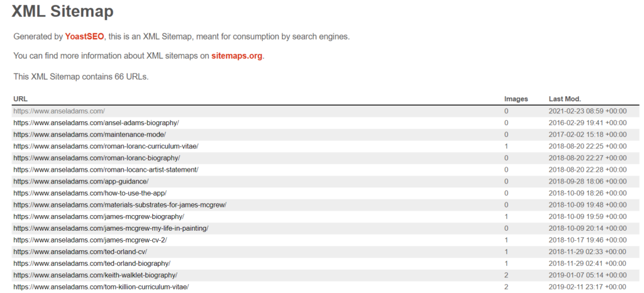This screenshot has width=644, height=293.
Task: Open the roman-locanc-artist-statement link
Action: [x=106, y=170]
